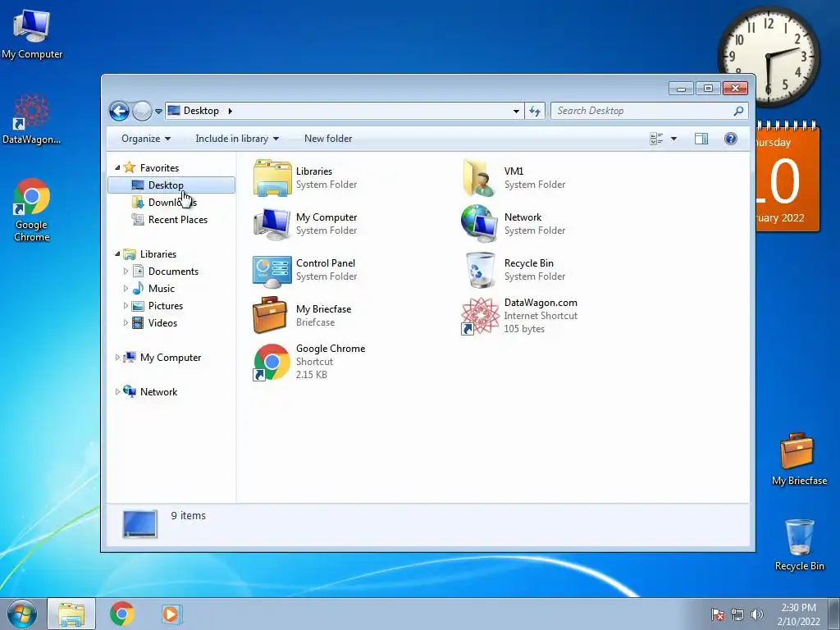Open the Help question mark icon
This screenshot has width=840, height=630.
tap(731, 139)
